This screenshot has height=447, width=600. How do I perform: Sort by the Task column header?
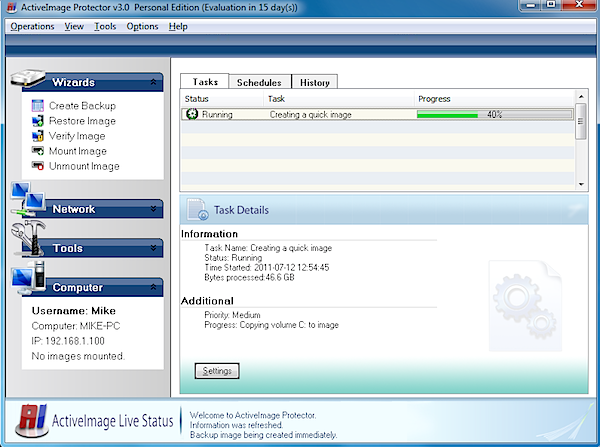(339, 99)
